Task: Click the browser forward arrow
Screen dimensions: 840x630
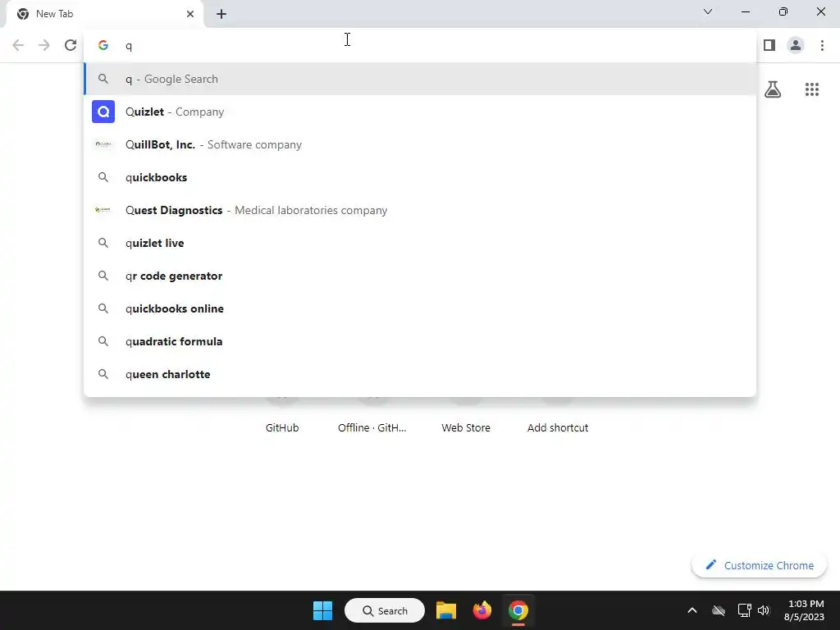Action: 44,46
